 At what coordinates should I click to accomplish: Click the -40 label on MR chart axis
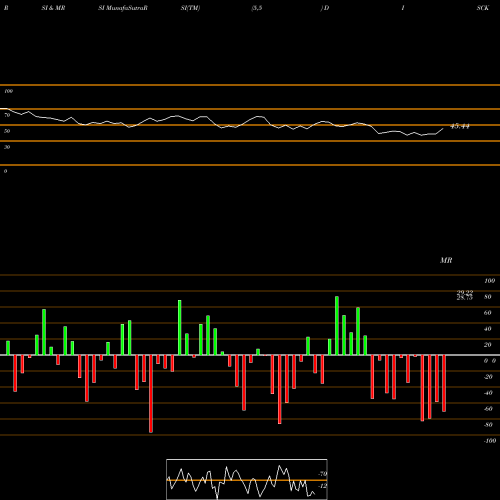coord(488,393)
